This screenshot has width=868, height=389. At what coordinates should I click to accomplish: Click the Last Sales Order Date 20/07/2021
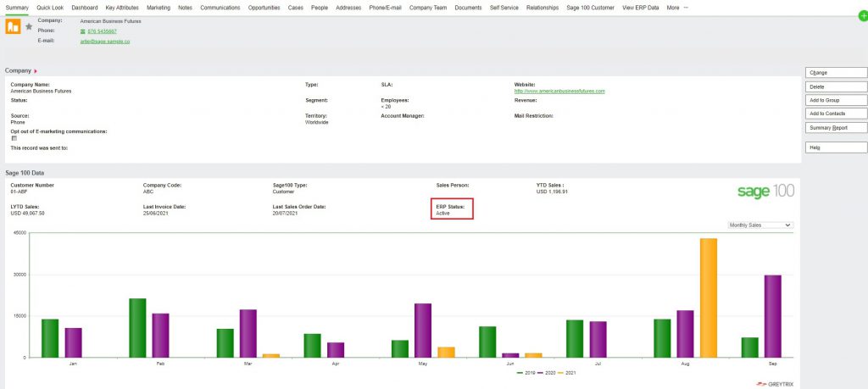point(286,213)
